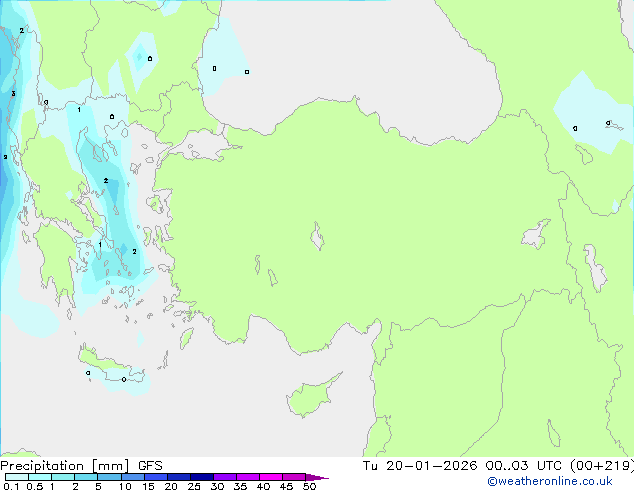Click the "50" legend scale number

[x=309, y=486]
